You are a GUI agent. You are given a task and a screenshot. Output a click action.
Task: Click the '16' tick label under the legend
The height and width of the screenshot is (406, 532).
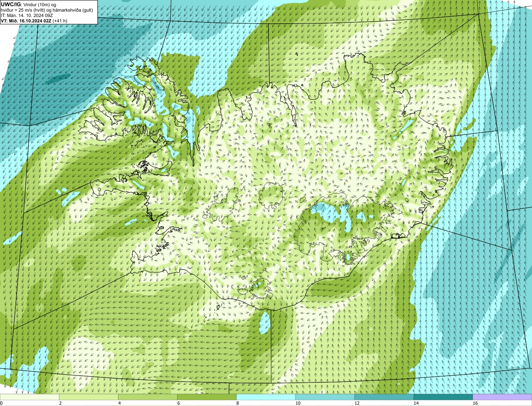click(475, 403)
